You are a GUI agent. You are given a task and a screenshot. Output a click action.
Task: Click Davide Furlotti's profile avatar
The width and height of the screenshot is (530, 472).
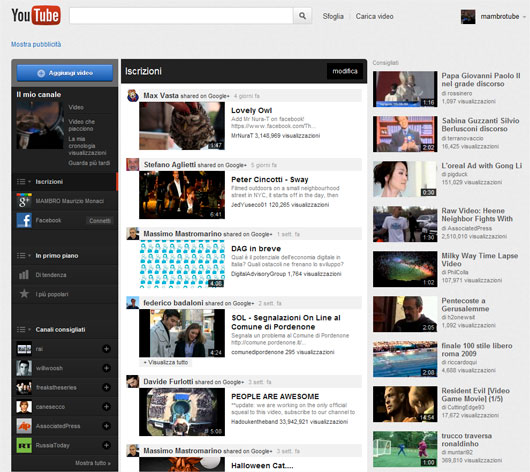[x=133, y=381]
